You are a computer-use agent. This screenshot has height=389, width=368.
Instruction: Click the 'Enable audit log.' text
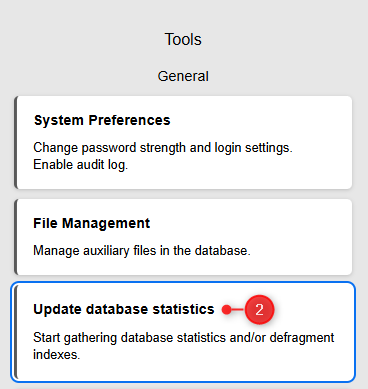click(x=81, y=165)
